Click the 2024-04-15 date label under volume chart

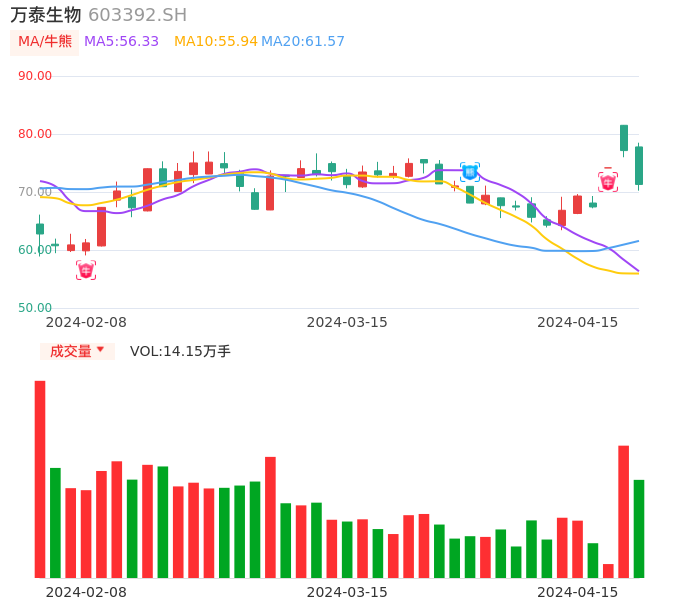(578, 592)
